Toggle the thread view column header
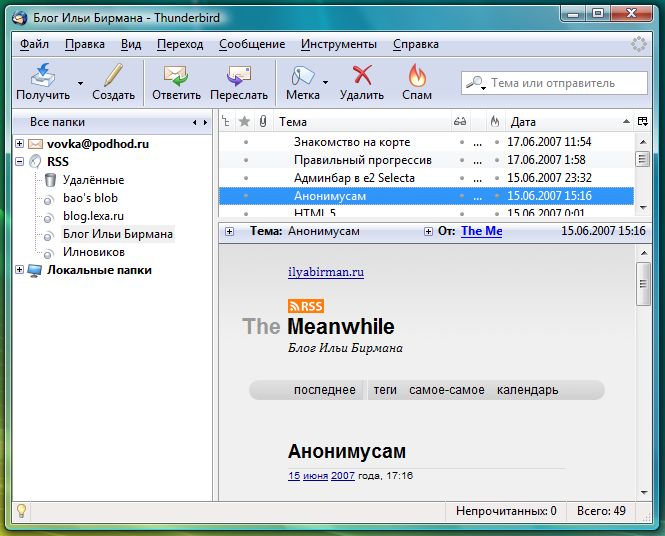Viewport: 665px width, 536px height. [227, 122]
